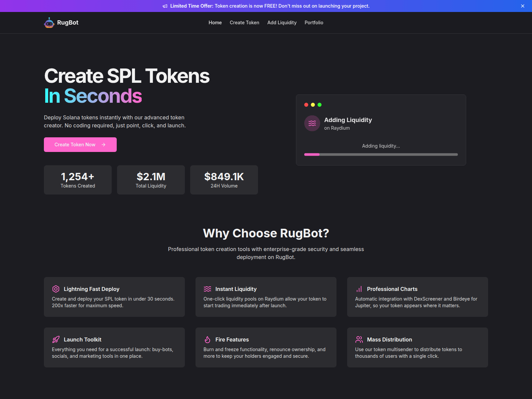Click the round waves icon beside Adding Liquidity

click(312, 123)
